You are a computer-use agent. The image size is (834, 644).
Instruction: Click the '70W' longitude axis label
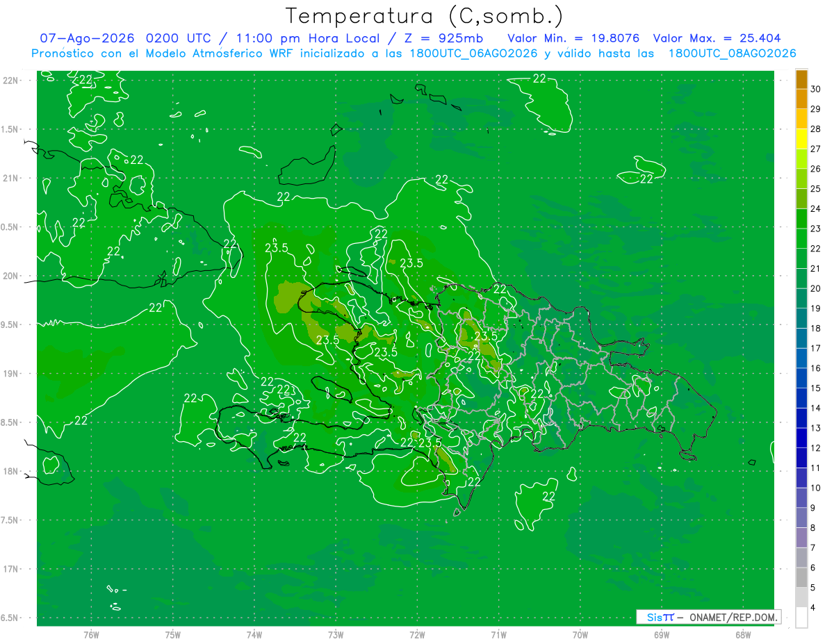point(580,634)
